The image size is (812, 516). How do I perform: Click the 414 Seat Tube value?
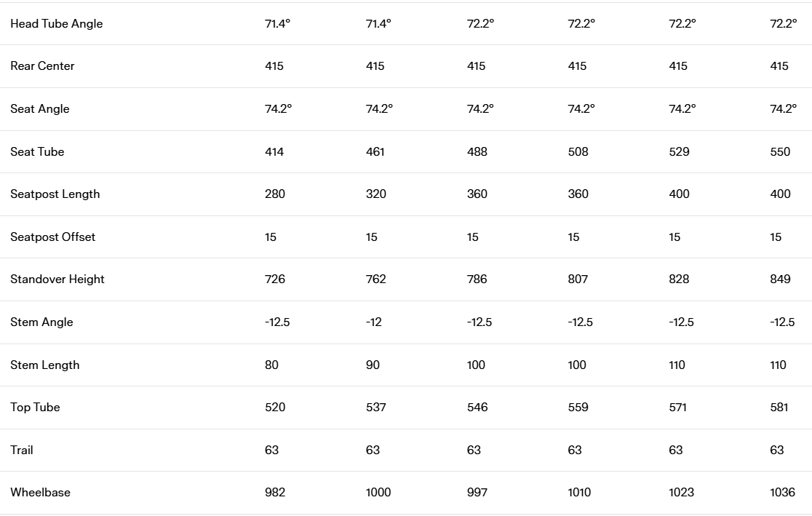(x=274, y=151)
